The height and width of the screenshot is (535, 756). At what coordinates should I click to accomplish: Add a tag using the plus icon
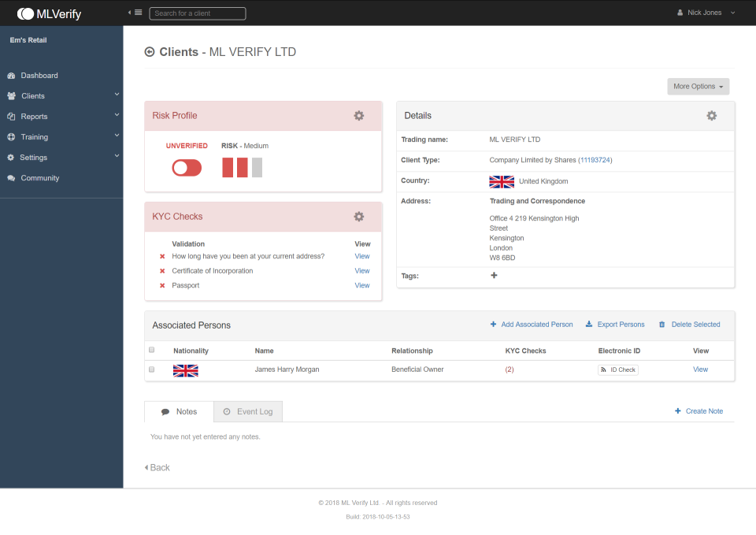[494, 275]
